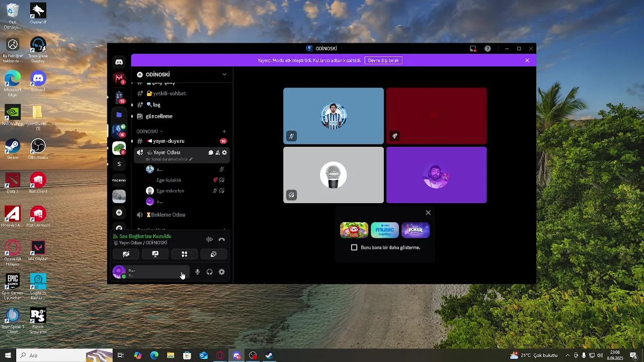The height and width of the screenshot is (362, 644).
Task: Click 'Bir kanal durumu belirle' status link
Action: click(x=169, y=159)
